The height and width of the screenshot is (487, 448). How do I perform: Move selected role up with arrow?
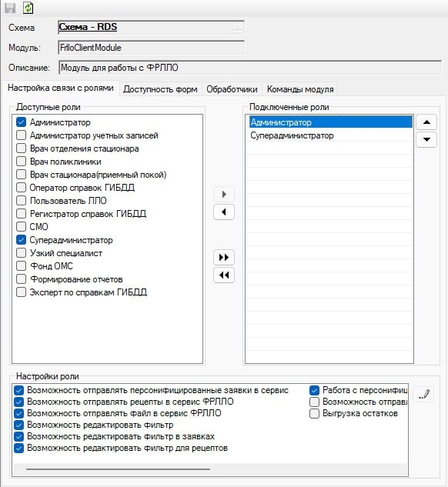[x=426, y=122]
